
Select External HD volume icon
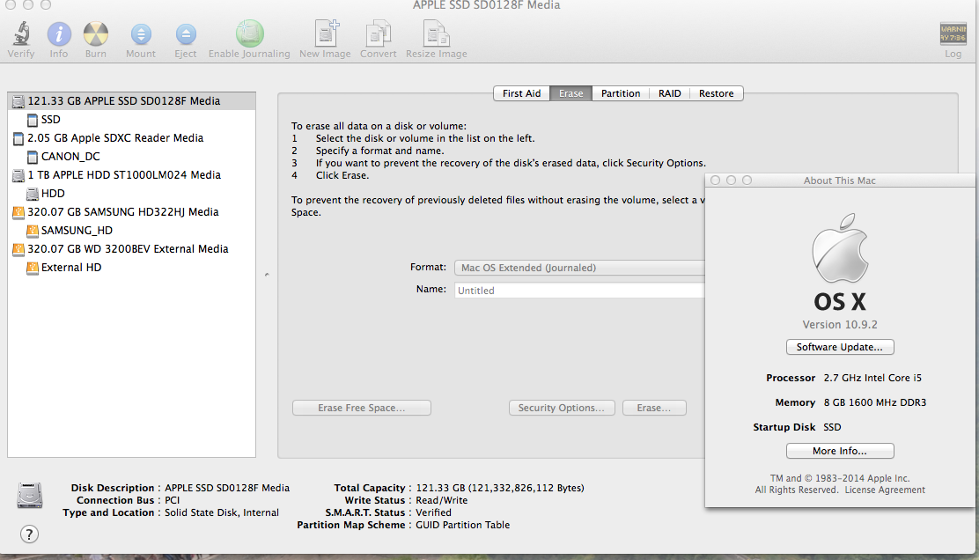pyautogui.click(x=33, y=268)
